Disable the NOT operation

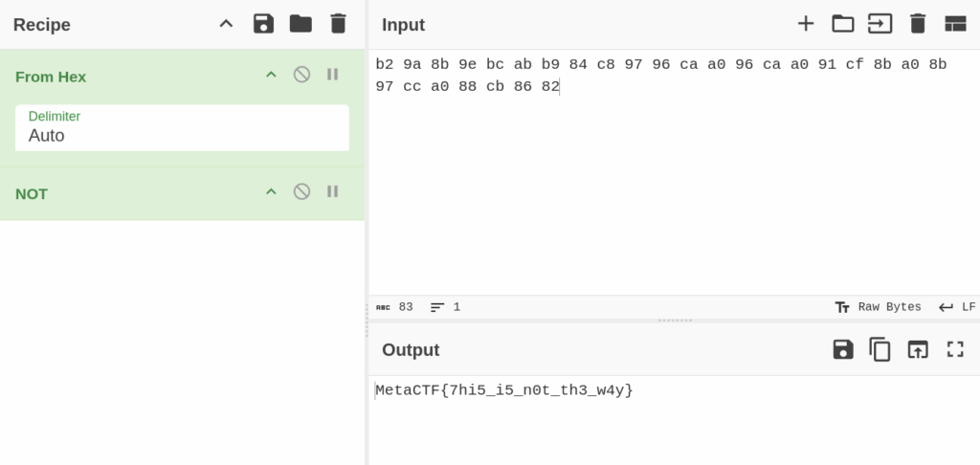pos(301,191)
